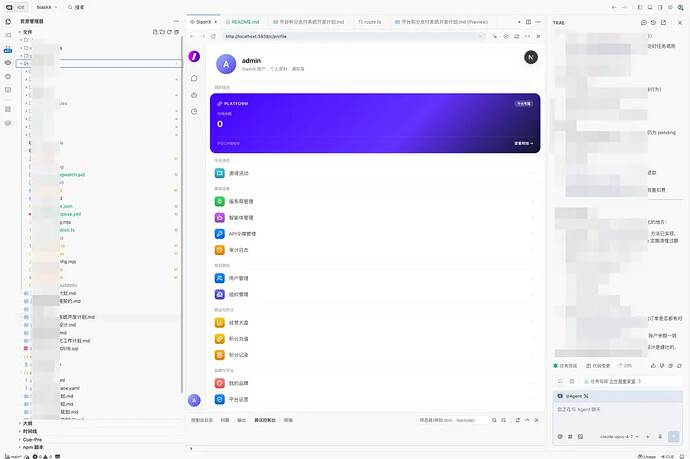Expand the 大纲 outline section

[x=27, y=423]
